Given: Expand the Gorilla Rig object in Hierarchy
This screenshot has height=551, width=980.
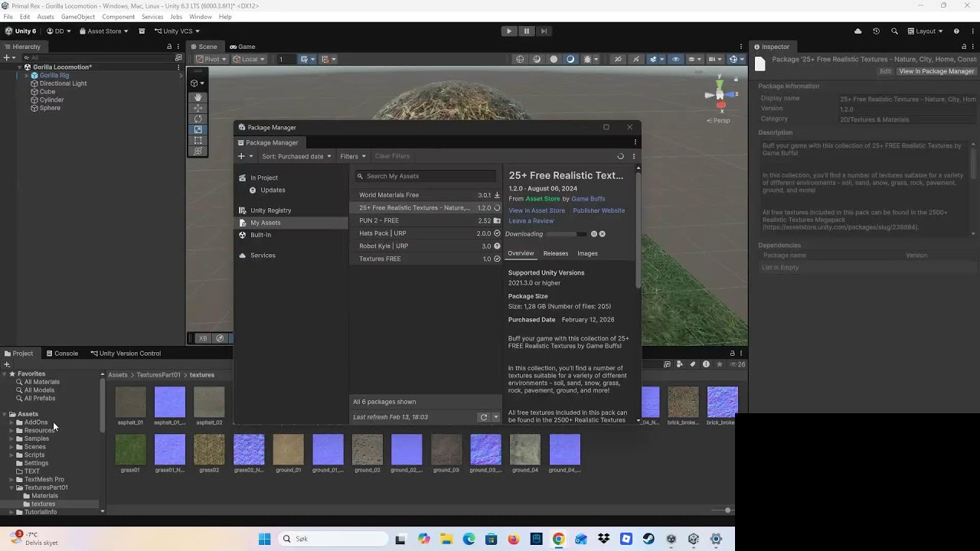Looking at the screenshot, I should (26, 75).
